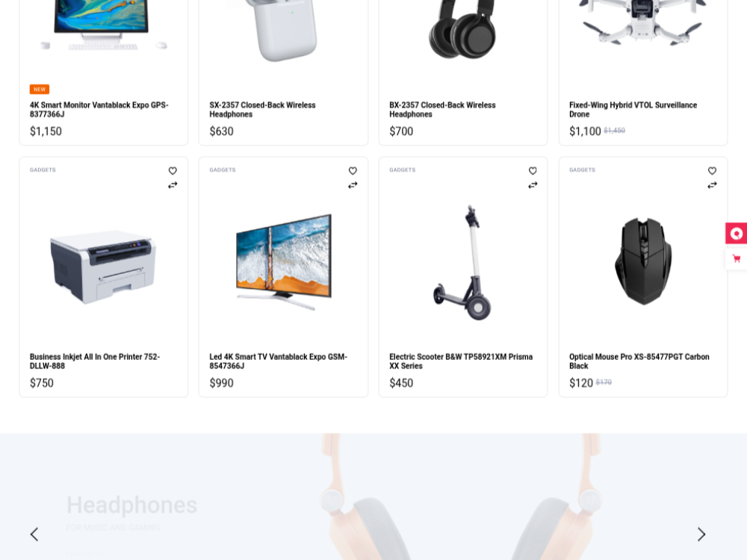Viewport: 747px width, 560px height.
Task: Compare the Led 4K Smart TV Vantablack
Action: click(x=353, y=184)
